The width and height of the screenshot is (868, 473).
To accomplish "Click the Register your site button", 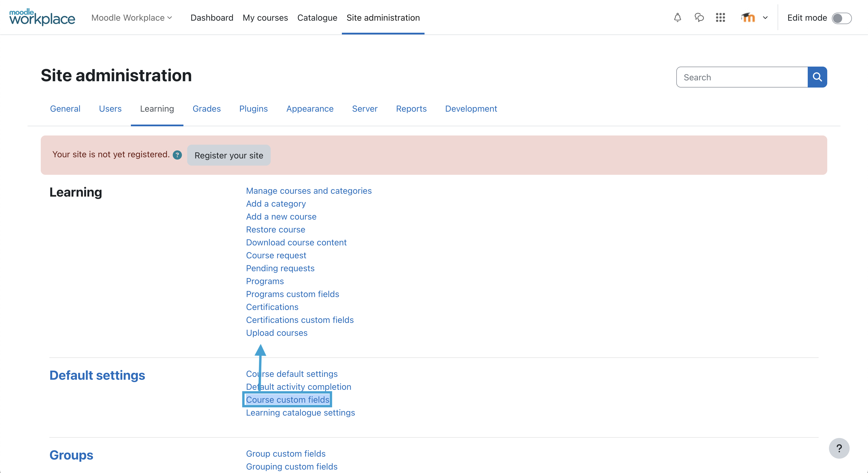I will (229, 155).
